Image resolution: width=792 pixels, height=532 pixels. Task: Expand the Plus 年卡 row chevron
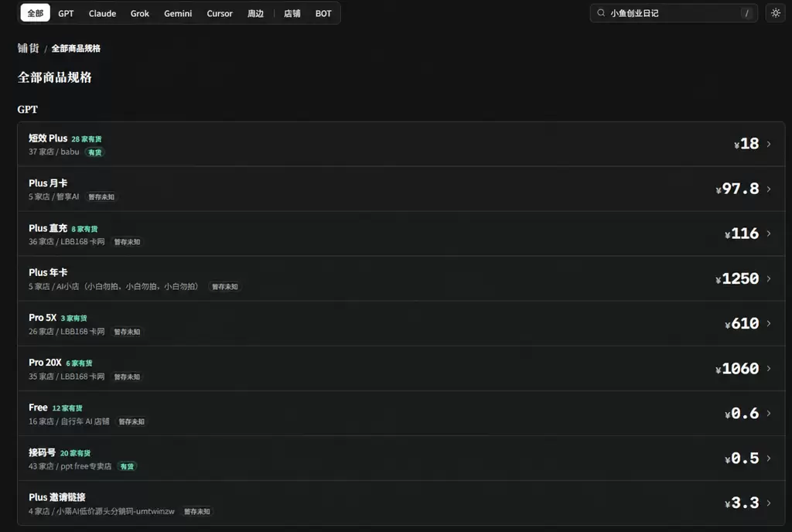click(769, 278)
